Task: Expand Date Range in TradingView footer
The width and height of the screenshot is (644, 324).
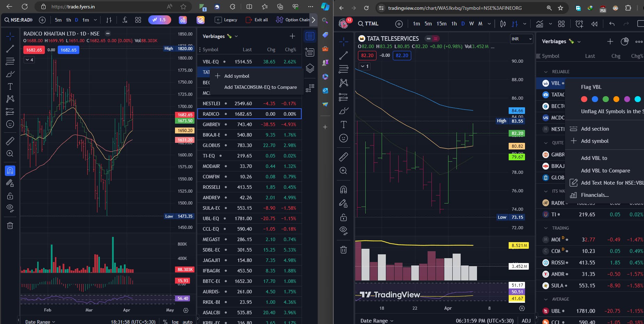Action: click(377, 321)
